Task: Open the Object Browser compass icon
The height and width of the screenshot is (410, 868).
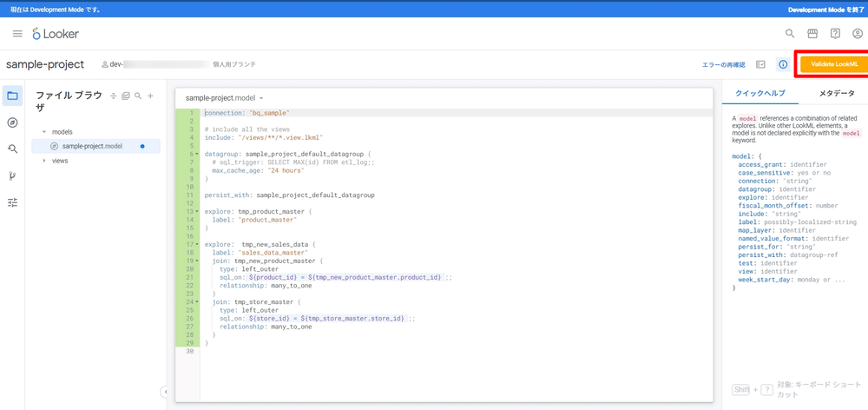Action: (x=12, y=122)
